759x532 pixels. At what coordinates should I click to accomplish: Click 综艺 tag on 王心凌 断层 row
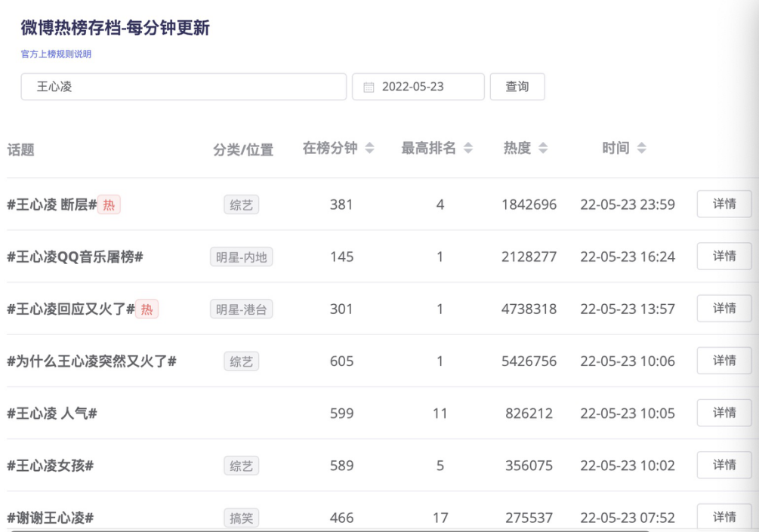[241, 204]
